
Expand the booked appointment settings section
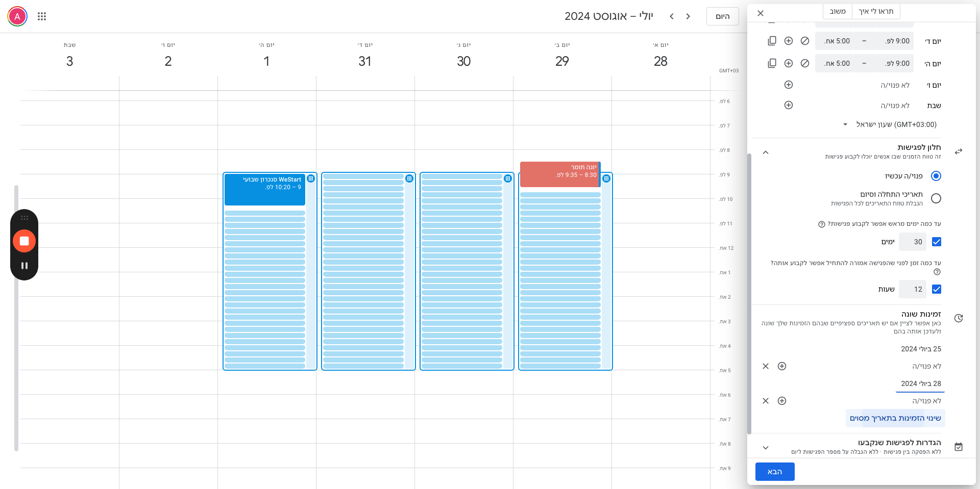[766, 448]
